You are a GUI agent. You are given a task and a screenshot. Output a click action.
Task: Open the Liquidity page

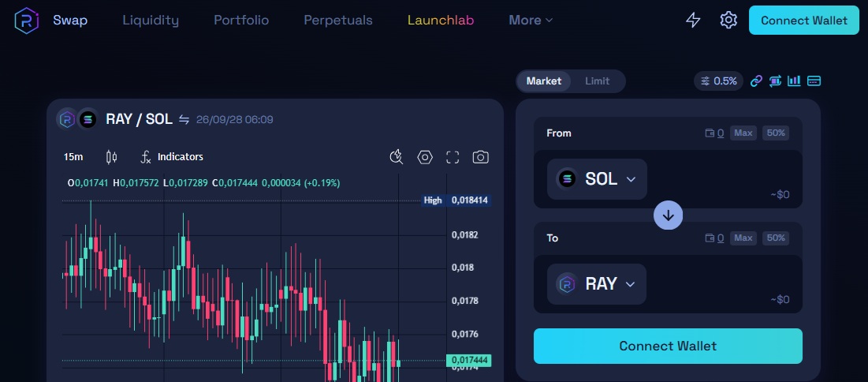click(151, 21)
